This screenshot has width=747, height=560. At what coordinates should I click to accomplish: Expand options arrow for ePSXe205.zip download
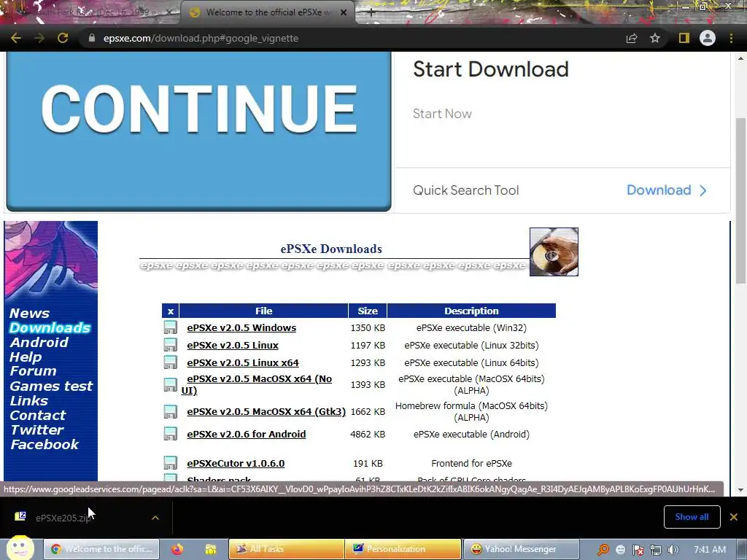coord(155,518)
